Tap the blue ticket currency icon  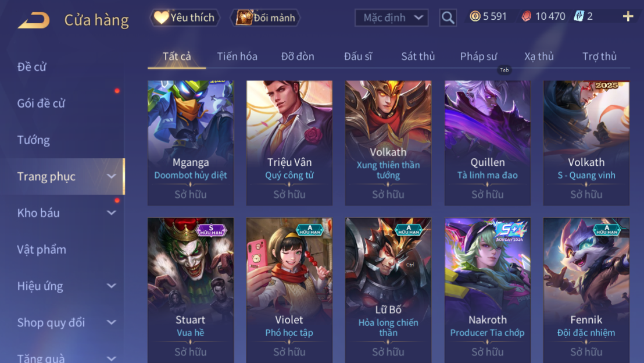579,16
